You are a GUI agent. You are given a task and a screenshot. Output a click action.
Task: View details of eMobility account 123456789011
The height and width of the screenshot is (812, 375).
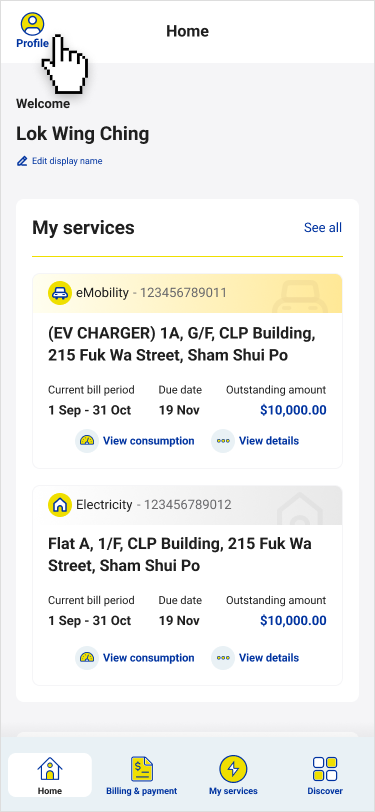click(x=269, y=441)
